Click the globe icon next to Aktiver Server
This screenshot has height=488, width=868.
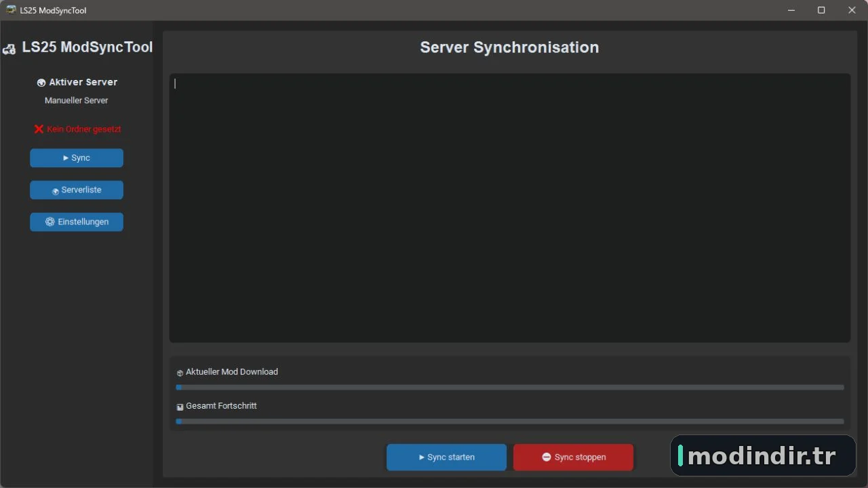click(x=41, y=83)
